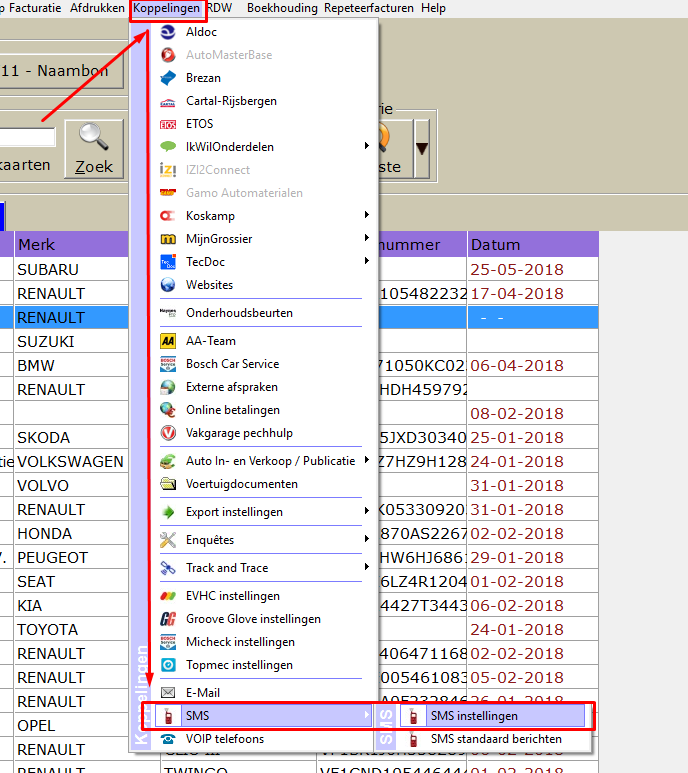
Task: Click the Vakgarage pechhulp icon
Action: (168, 433)
